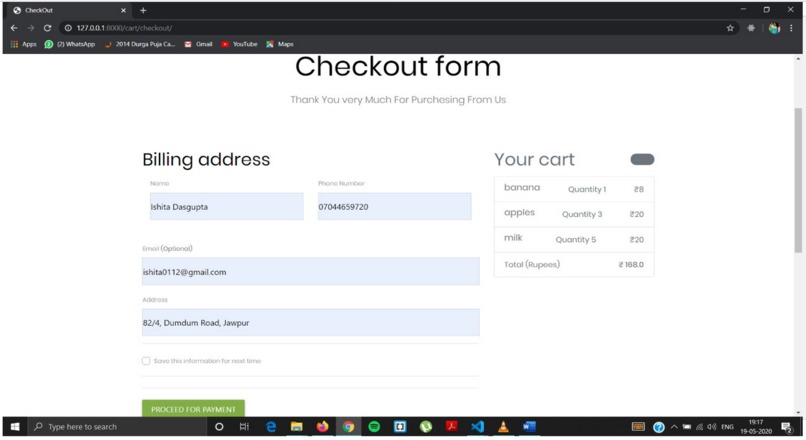Click the Phone Number input field
The width and height of the screenshot is (806, 440).
[394, 207]
